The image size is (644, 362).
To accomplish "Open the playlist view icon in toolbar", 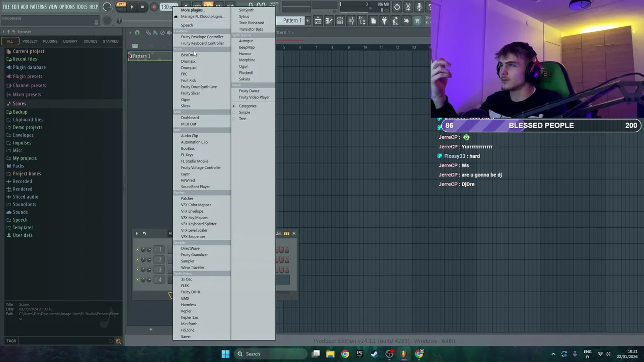I will point(318,21).
